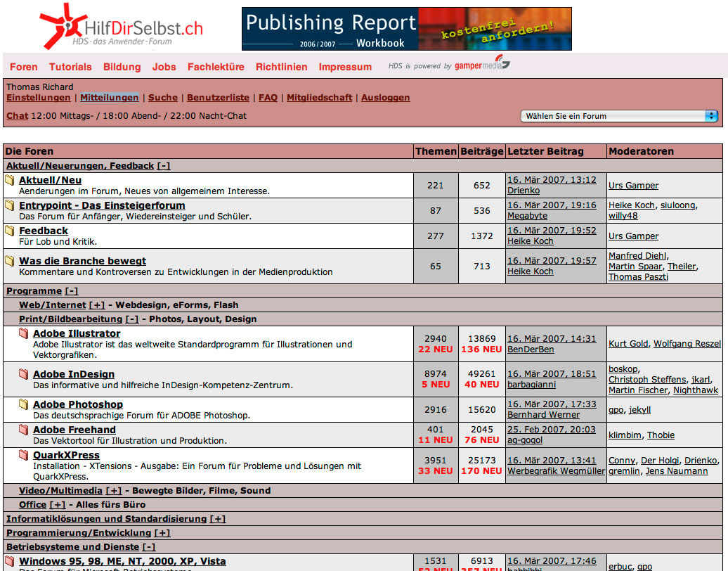The image size is (728, 571).
Task: Click Themen count '8974' for InDesign
Action: click(436, 374)
